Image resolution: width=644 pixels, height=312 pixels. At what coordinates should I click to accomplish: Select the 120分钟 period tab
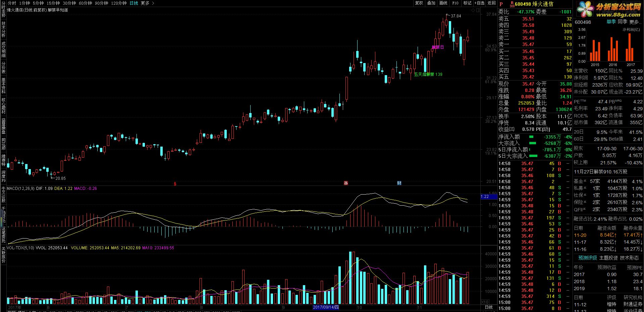(119, 3)
